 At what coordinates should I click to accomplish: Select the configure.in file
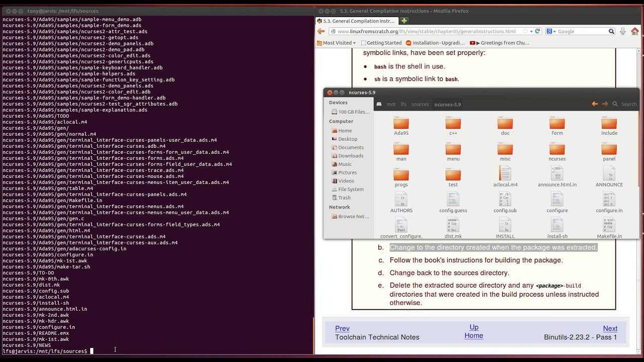(x=609, y=202)
